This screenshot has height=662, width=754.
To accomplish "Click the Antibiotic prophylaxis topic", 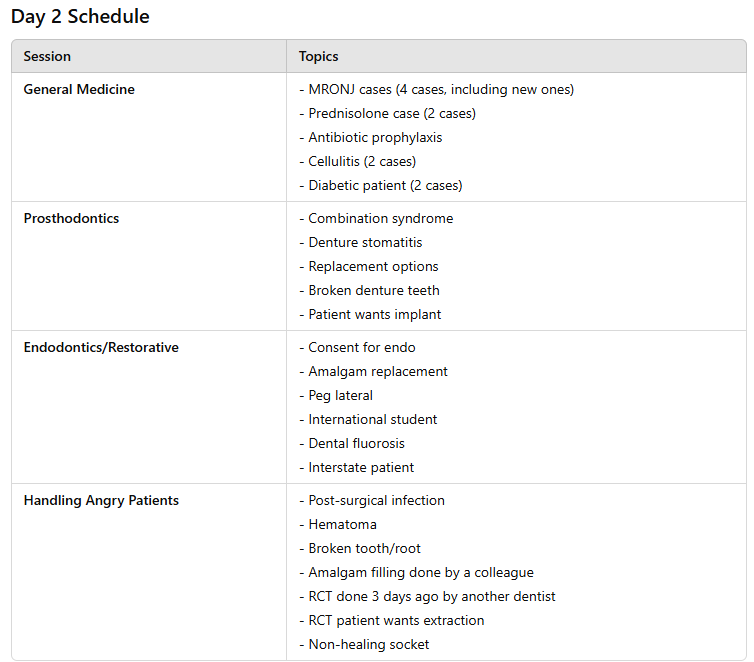I will (370, 137).
